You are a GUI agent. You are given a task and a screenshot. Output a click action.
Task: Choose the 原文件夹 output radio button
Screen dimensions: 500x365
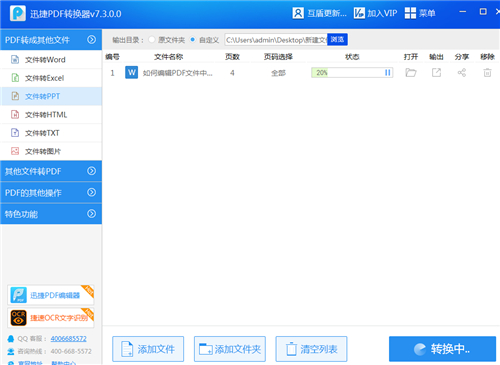click(x=152, y=40)
